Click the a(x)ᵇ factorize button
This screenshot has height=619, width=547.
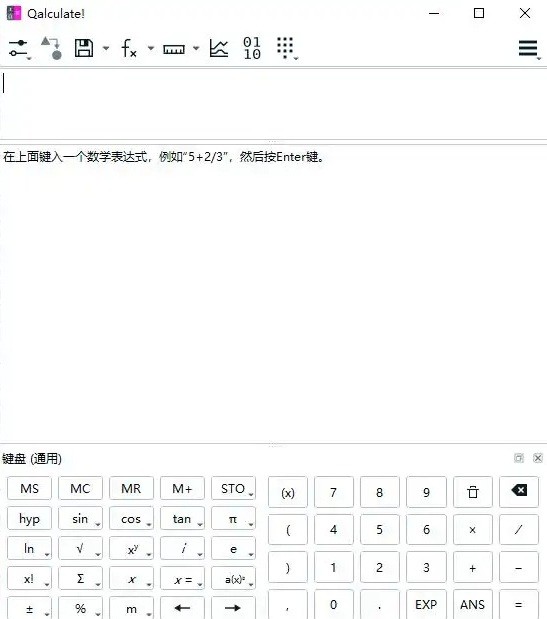[x=233, y=578]
